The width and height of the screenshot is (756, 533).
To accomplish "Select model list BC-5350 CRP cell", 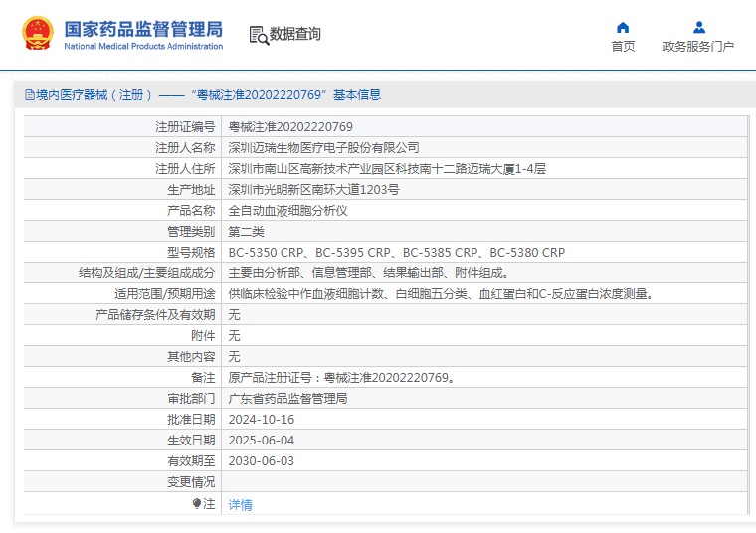I will pyautogui.click(x=484, y=252).
